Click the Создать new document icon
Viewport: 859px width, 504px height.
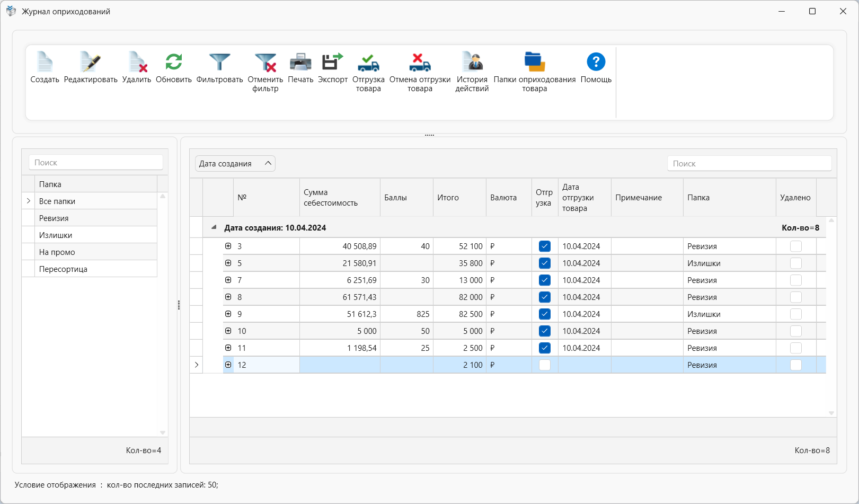45,62
